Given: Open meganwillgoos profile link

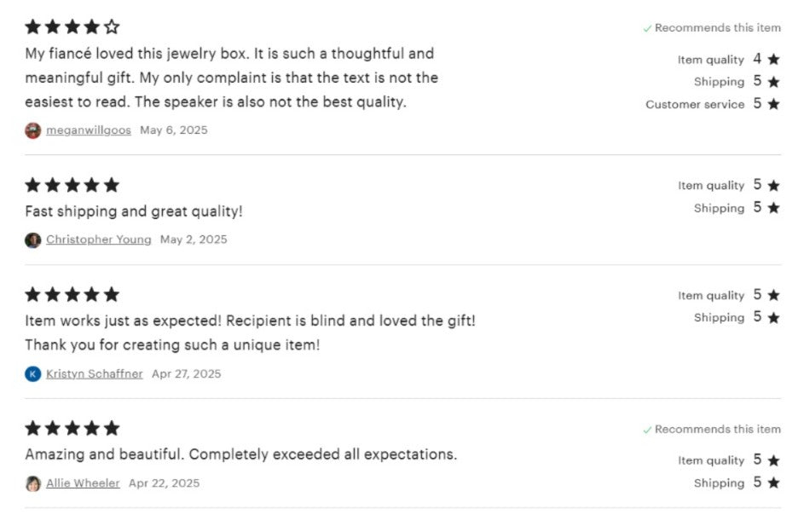Looking at the screenshot, I should (89, 130).
